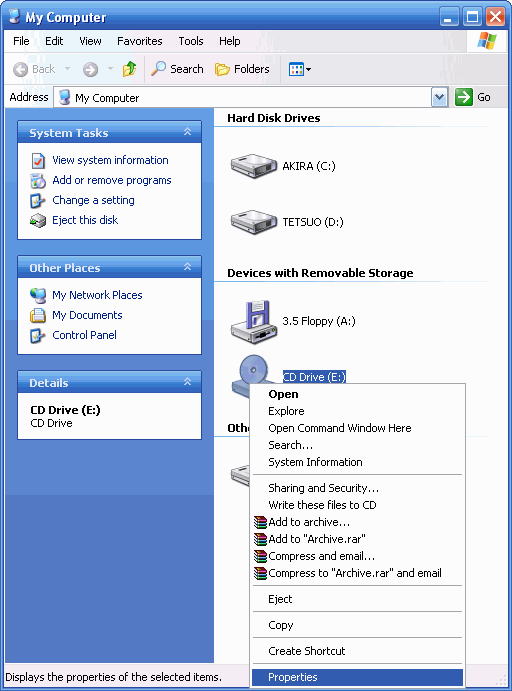
Task: Choose Sharing and Security... entry
Action: (357, 488)
